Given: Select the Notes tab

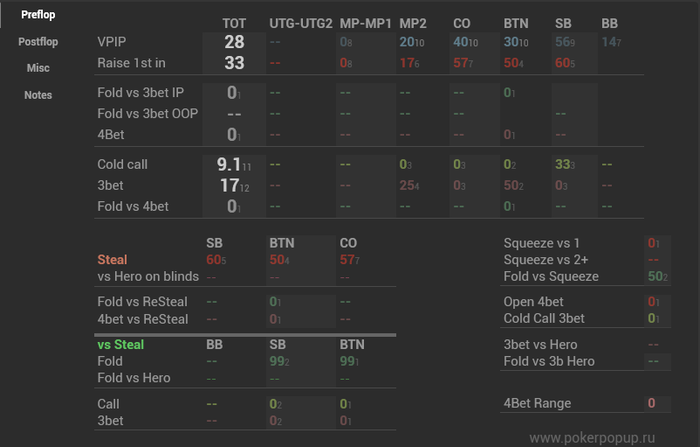Looking at the screenshot, I should [39, 95].
